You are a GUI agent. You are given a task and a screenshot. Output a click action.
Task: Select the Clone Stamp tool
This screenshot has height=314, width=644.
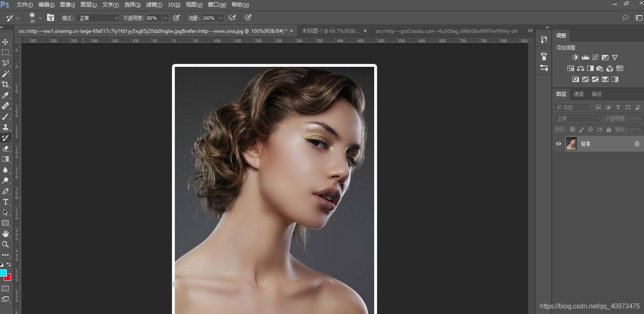5,127
